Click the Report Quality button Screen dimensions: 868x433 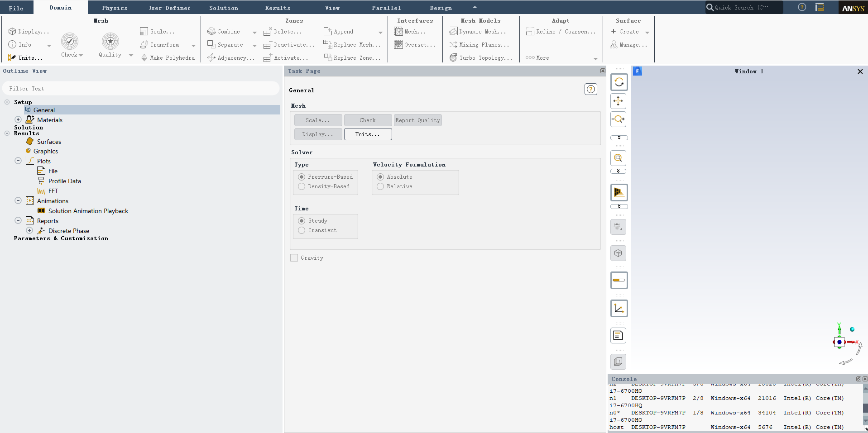tap(417, 120)
